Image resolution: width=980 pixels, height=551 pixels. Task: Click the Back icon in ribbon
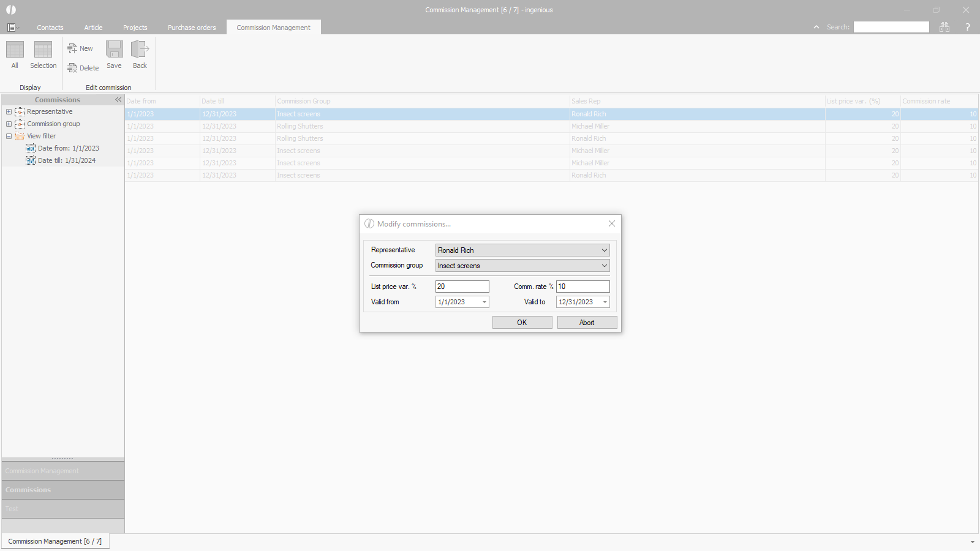[x=140, y=50]
